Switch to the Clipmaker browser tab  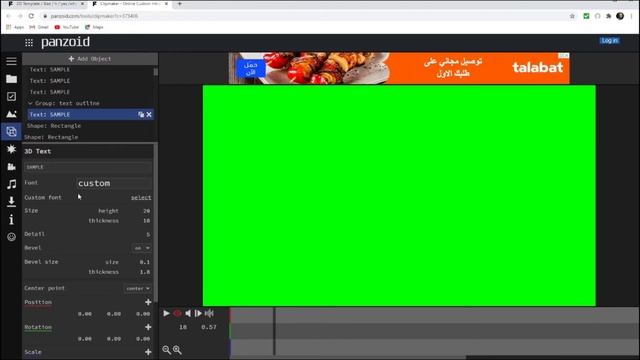130,4
